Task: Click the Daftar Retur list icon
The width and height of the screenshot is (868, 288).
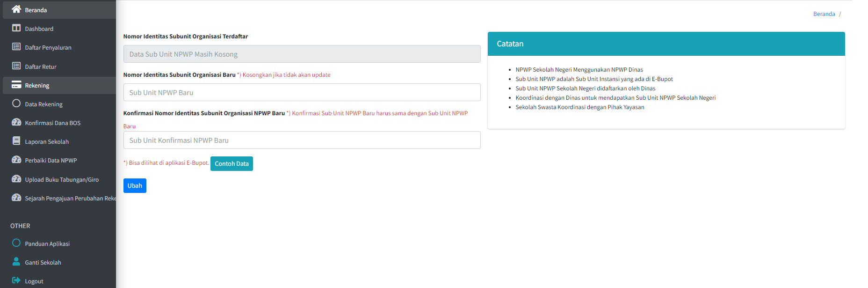Action: pyautogui.click(x=16, y=66)
